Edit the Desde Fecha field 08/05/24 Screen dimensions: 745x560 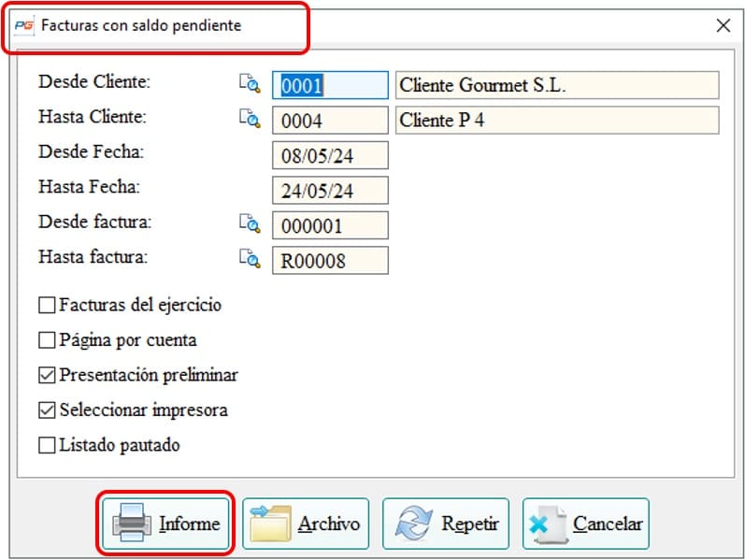(x=330, y=155)
